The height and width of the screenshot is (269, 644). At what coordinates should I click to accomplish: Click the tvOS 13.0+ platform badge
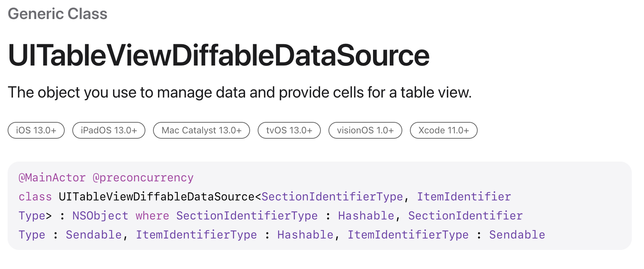coord(289,130)
